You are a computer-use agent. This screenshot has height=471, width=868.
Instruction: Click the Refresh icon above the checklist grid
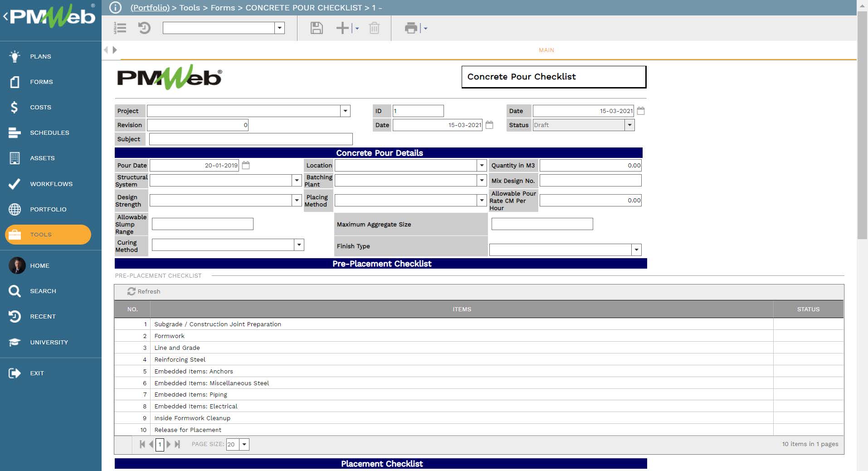131,291
